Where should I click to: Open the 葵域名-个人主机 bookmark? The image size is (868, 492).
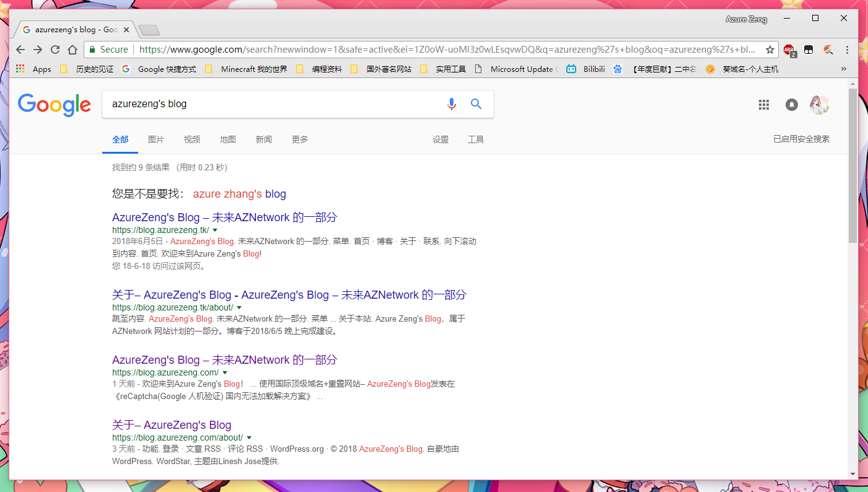pyautogui.click(x=742, y=69)
